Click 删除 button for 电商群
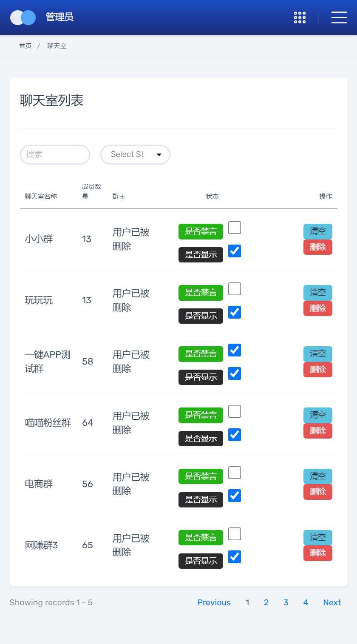Viewport: 357px width, 644px height. [317, 492]
